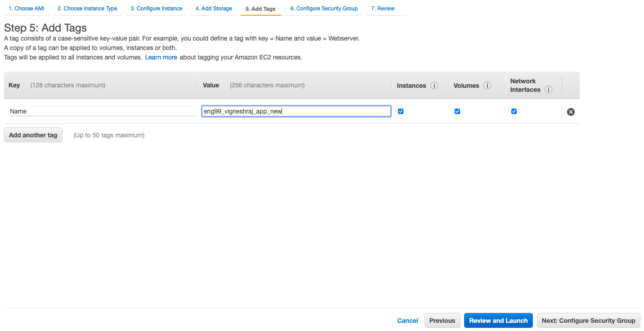
Task: Jump to 6. Configure Security Group tab
Action: coord(324,9)
